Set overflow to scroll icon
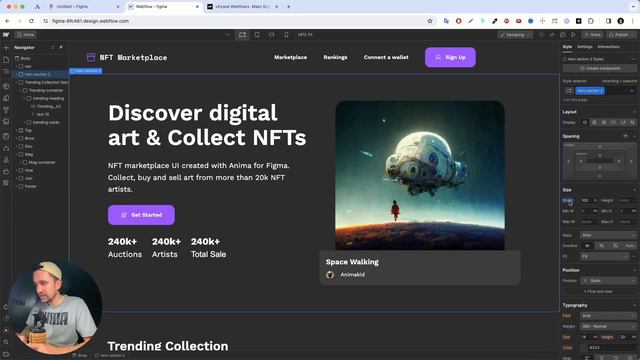The width and height of the screenshot is (640, 360). pyautogui.click(x=616, y=246)
